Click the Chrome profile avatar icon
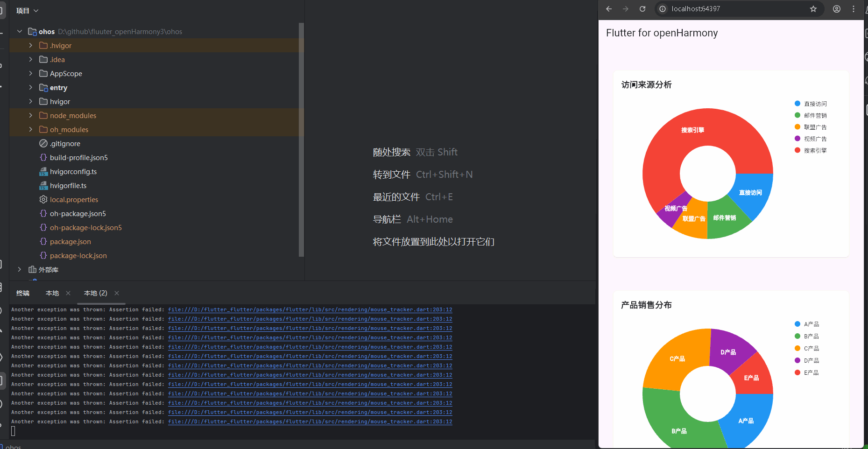Screen dimensions: 868x449 point(836,8)
